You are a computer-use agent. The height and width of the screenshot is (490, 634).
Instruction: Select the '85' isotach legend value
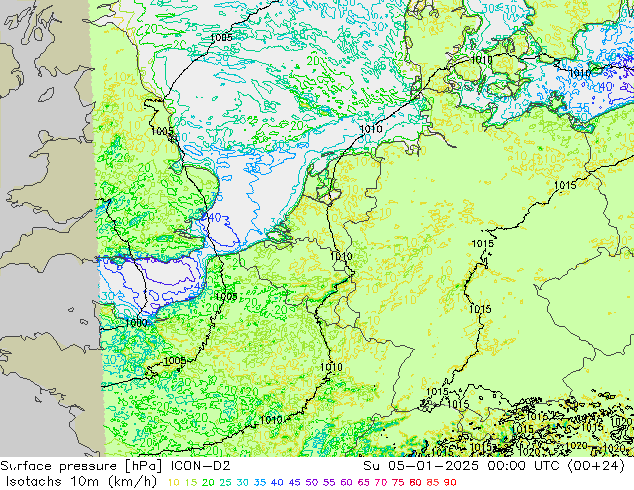(x=433, y=482)
